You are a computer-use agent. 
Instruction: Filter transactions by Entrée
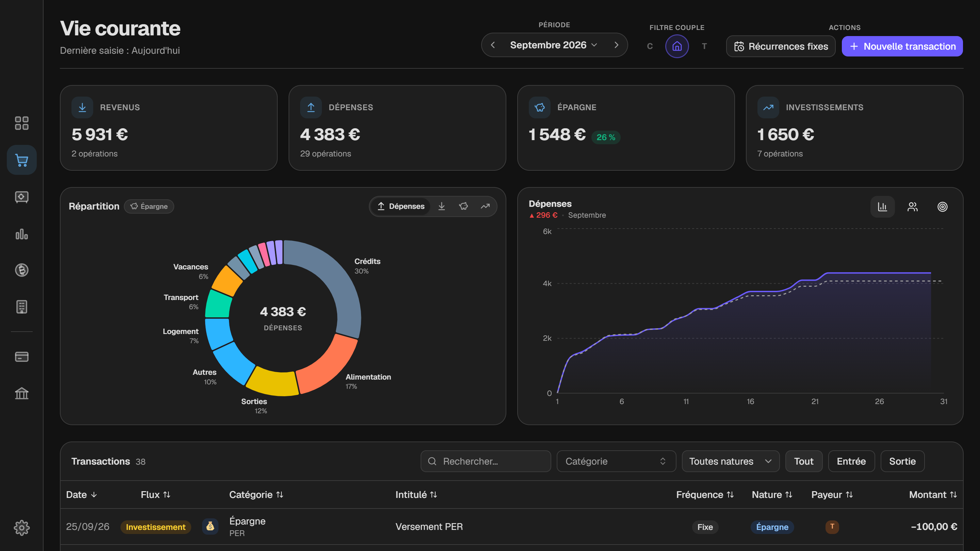(851, 461)
